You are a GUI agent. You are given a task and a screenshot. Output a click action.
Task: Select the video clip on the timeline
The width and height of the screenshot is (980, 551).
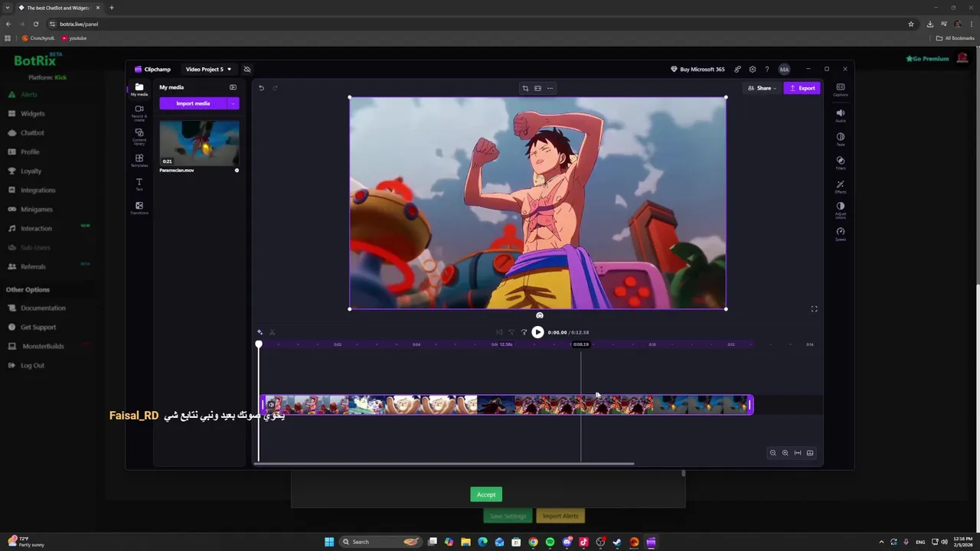pyautogui.click(x=507, y=405)
